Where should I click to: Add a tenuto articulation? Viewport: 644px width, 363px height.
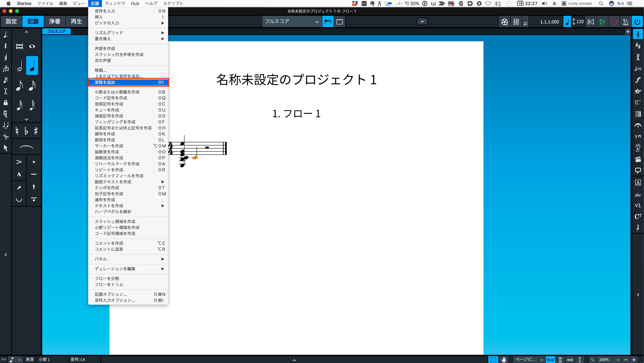coord(34,175)
